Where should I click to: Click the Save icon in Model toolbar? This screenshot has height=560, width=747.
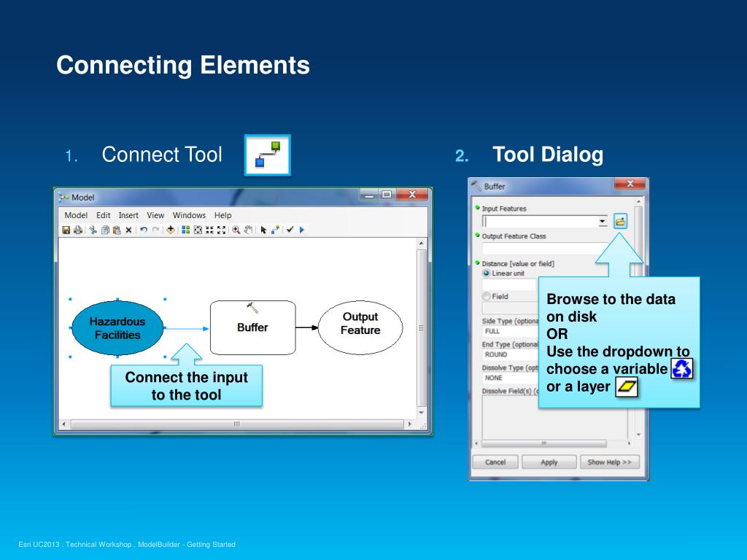point(66,230)
